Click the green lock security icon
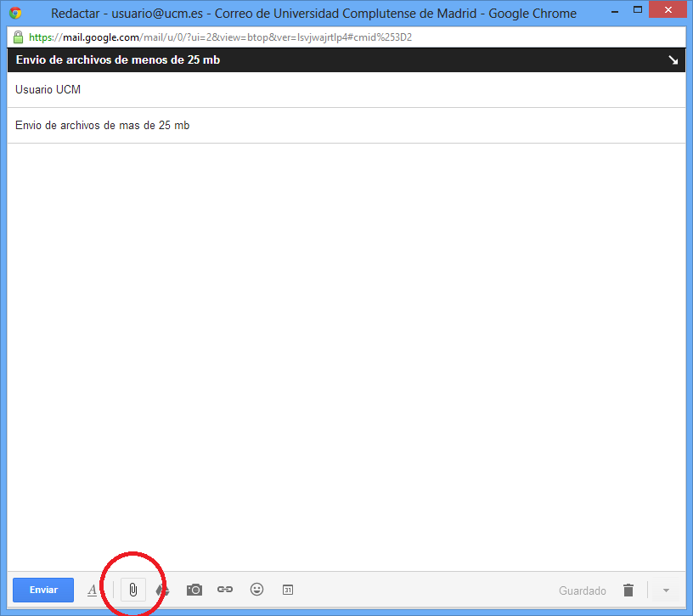Viewport: 693px width, 616px height. click(x=18, y=37)
